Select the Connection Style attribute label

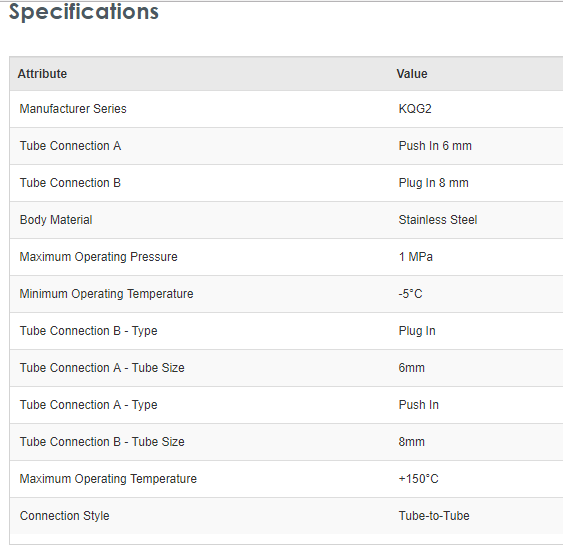pyautogui.click(x=64, y=515)
